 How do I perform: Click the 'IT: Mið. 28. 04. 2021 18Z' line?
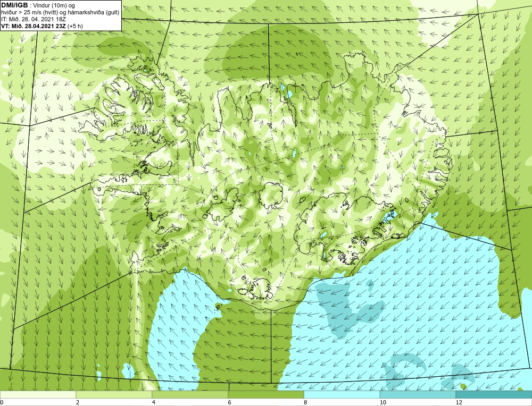(x=34, y=19)
